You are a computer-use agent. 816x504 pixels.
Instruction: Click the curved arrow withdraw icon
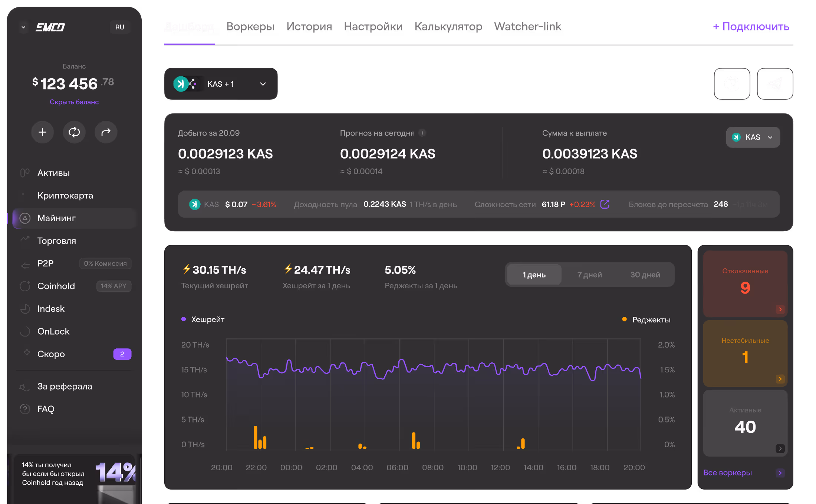[106, 132]
